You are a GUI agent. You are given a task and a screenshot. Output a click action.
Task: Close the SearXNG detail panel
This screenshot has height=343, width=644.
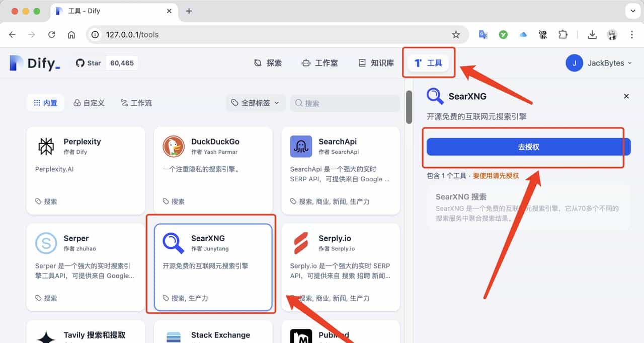[626, 96]
